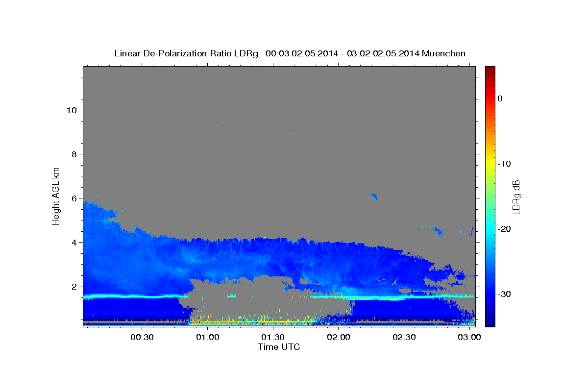Click the 01:30 time tick label
The image size is (588, 392).
[x=273, y=338]
